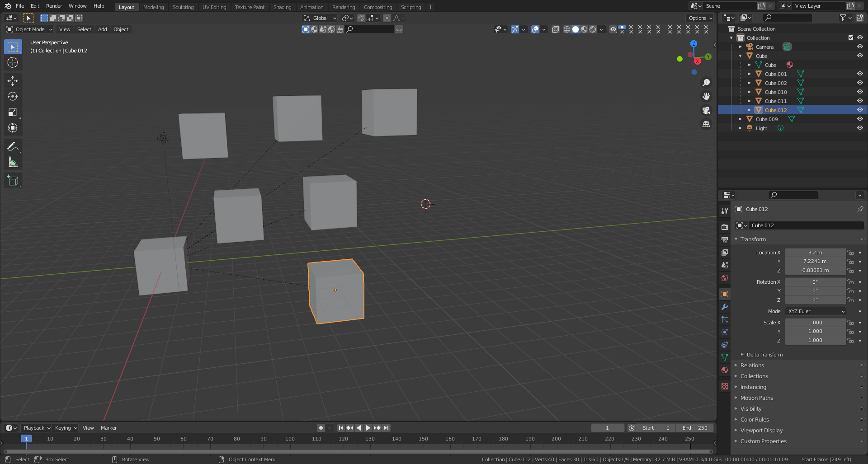868x464 pixels.
Task: Open the viewport Add menu
Action: pos(103,29)
